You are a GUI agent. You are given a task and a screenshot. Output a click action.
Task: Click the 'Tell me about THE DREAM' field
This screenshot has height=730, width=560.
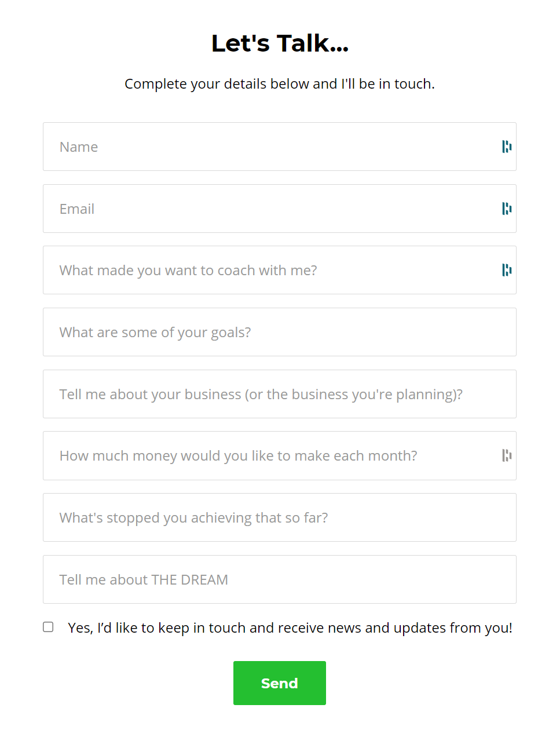coord(279,579)
